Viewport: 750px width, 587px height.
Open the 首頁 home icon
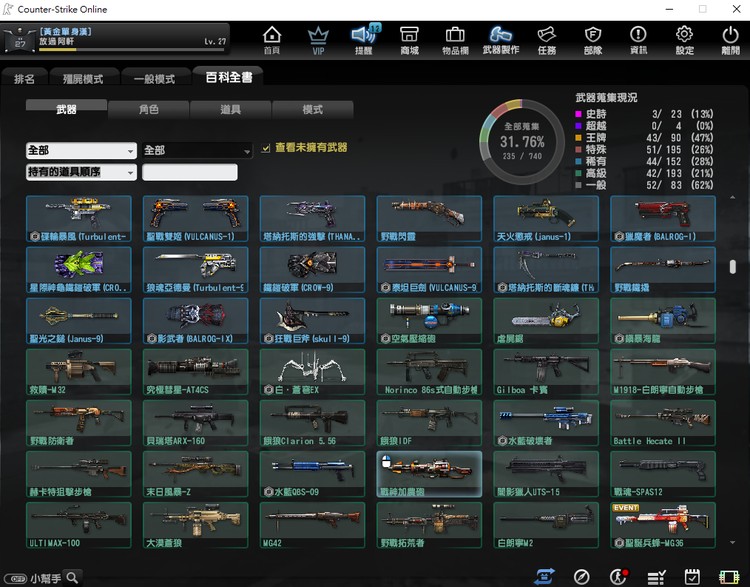[x=272, y=40]
